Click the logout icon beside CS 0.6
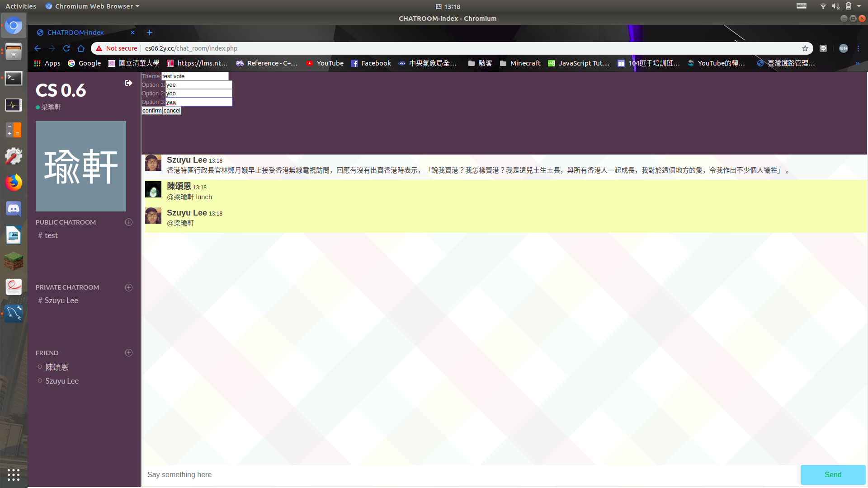Viewport: 868px width, 488px height. click(128, 83)
